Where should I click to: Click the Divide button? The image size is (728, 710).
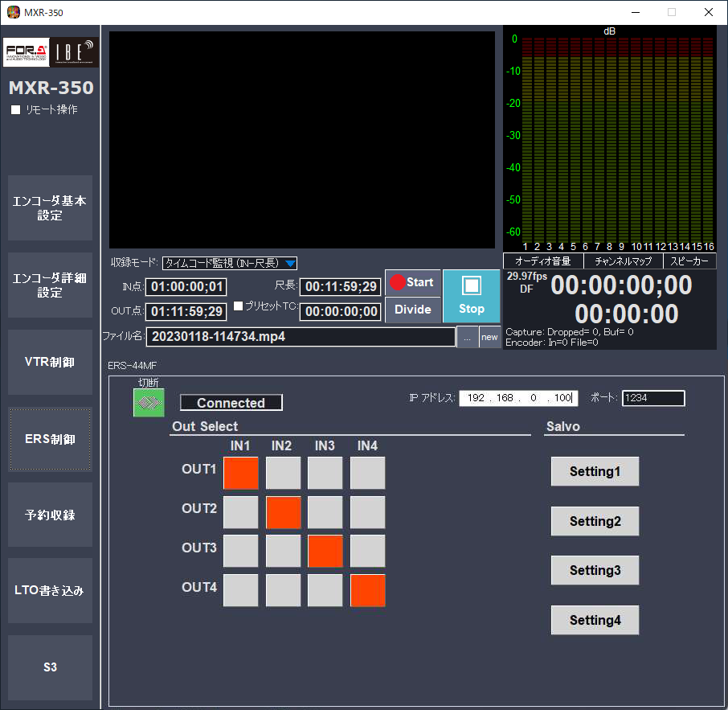pos(413,310)
